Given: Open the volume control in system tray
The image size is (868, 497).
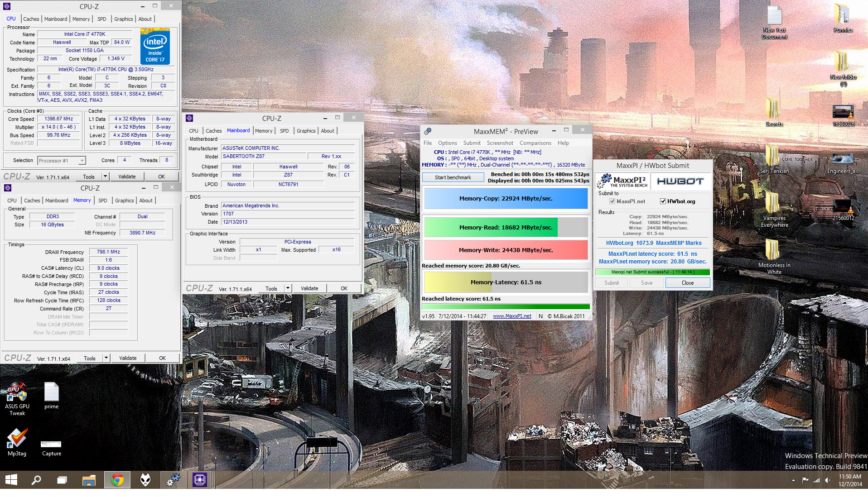Looking at the screenshot, I should coord(828,480).
